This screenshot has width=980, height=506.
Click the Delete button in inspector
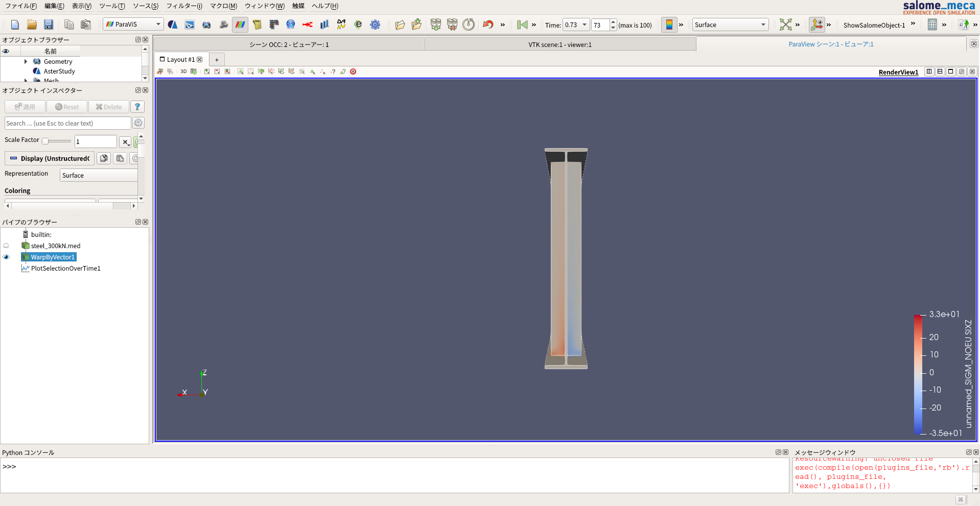pyautogui.click(x=109, y=107)
